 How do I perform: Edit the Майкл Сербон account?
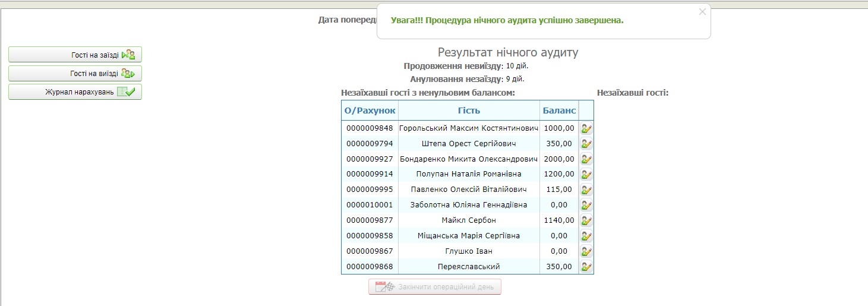coord(586,220)
